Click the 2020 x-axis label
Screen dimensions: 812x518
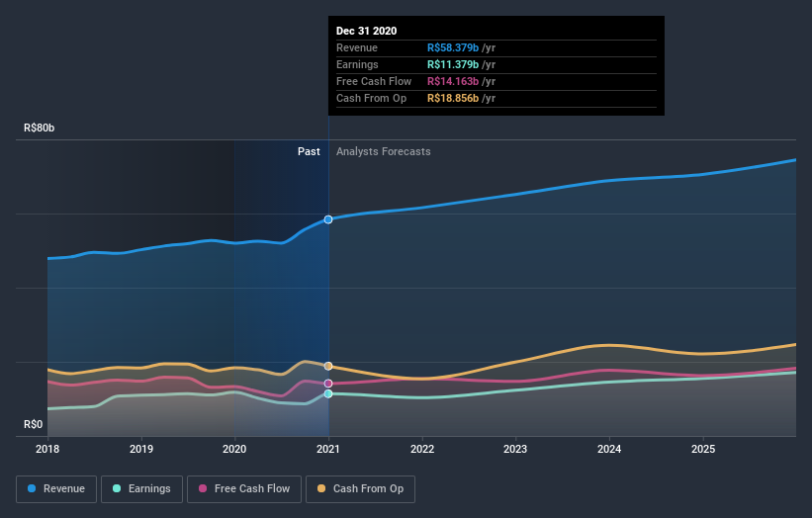point(234,449)
